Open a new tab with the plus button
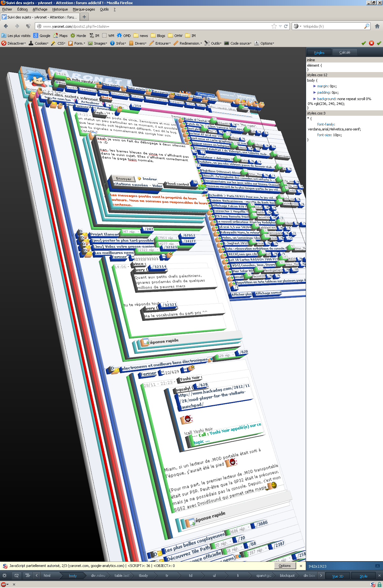 click(x=84, y=17)
